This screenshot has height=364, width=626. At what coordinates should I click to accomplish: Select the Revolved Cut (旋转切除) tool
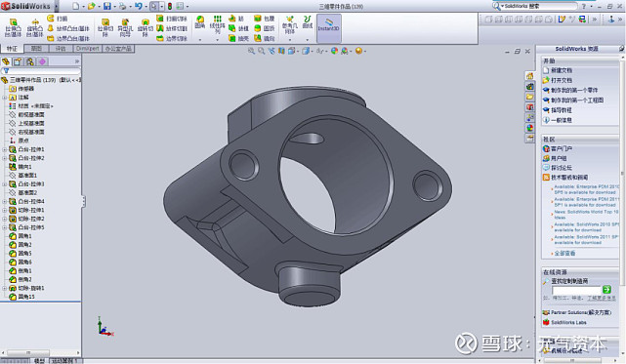(145, 27)
